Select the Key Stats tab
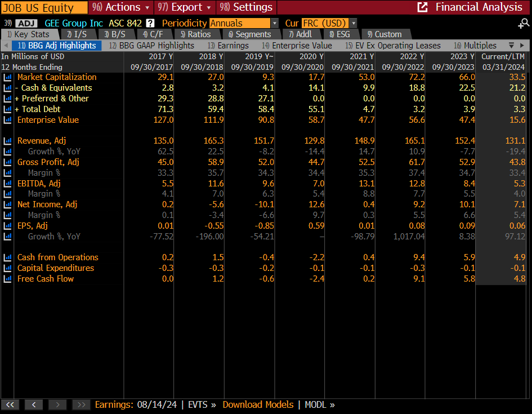Screen dimensions: 532x414 pyautogui.click(x=29, y=34)
